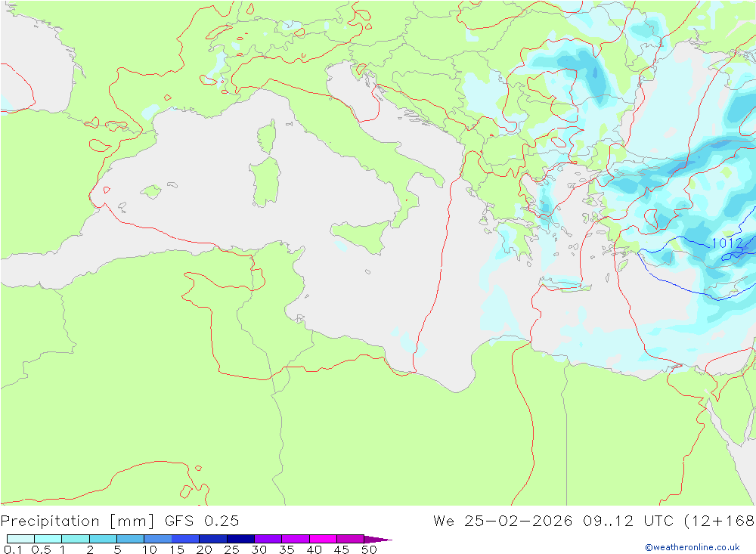The width and height of the screenshot is (756, 554).
Task: Click the (12+168 forecast offset text
Action: click(x=720, y=521)
